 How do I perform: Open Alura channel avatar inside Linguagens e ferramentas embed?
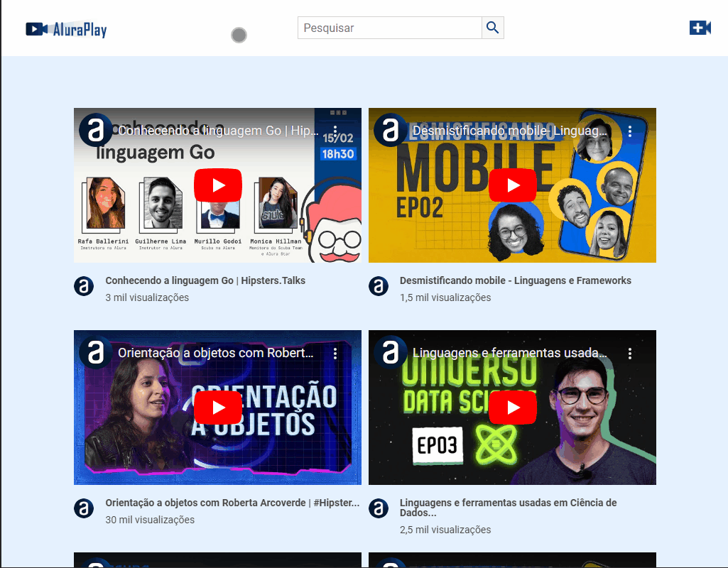391,352
